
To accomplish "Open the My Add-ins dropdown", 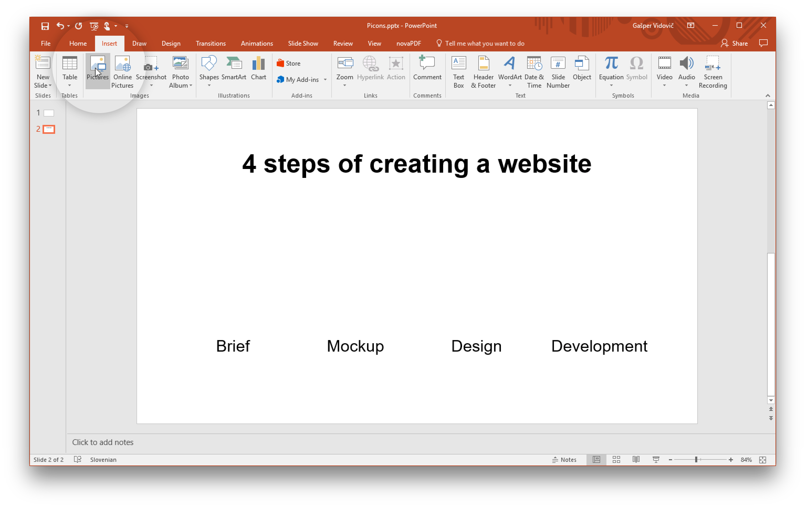I will tap(325, 80).
